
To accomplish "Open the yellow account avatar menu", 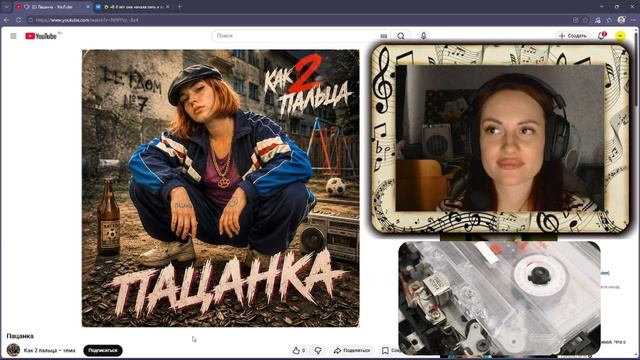I will click(620, 36).
